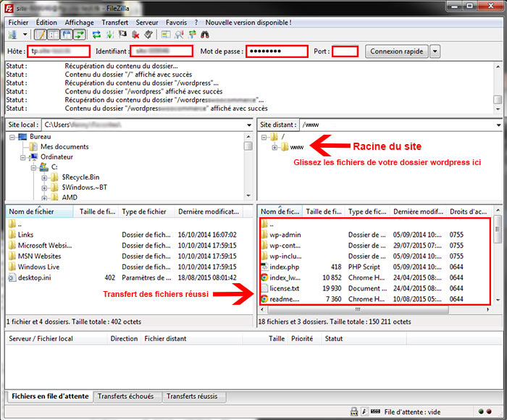Collapse the Bureau tree node
Image resolution: width=507 pixels, height=420 pixels.
(x=12, y=137)
